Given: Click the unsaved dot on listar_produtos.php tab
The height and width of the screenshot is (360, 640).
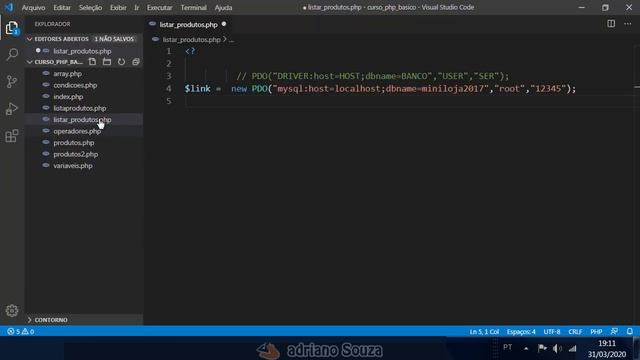Looking at the screenshot, I should click(x=224, y=24).
